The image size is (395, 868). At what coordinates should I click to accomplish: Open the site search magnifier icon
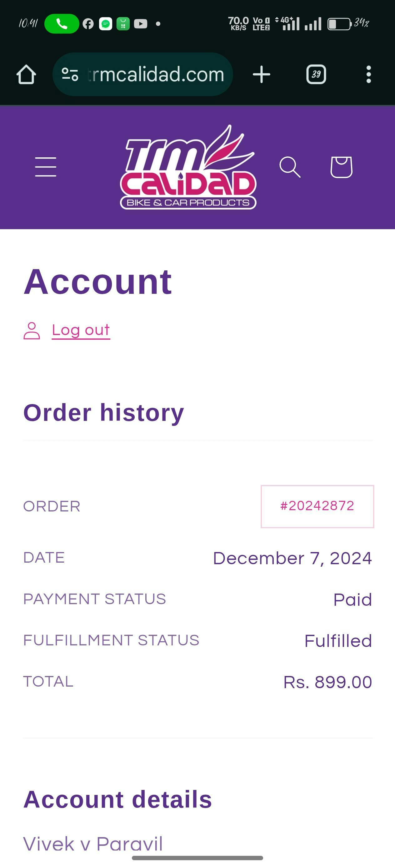click(x=290, y=167)
